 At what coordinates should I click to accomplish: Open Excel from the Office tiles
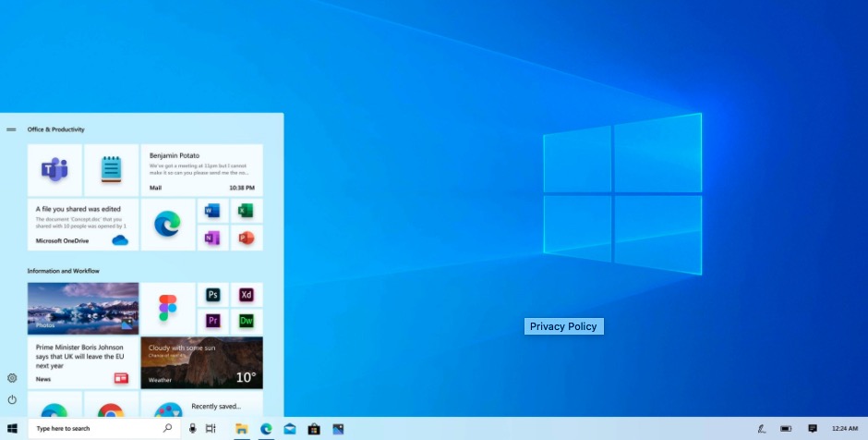point(247,211)
